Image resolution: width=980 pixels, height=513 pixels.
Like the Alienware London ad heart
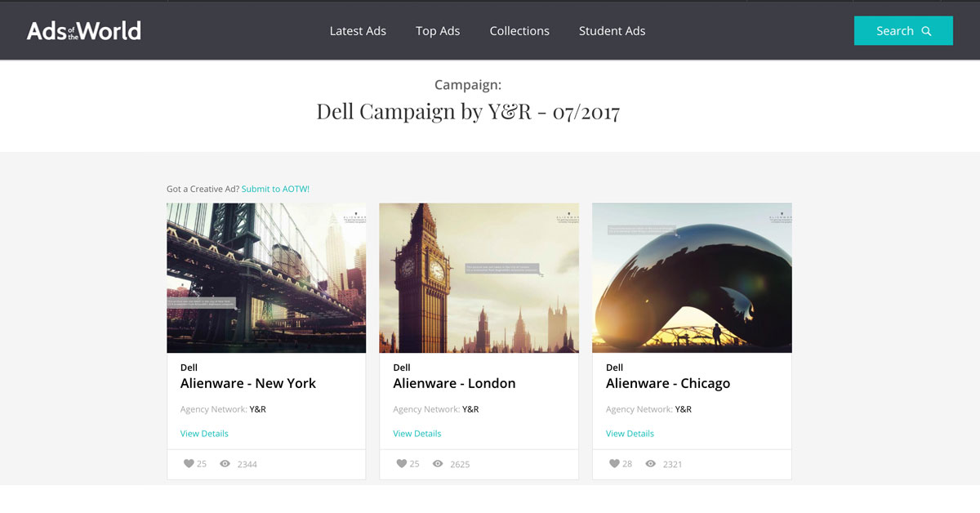tap(402, 464)
